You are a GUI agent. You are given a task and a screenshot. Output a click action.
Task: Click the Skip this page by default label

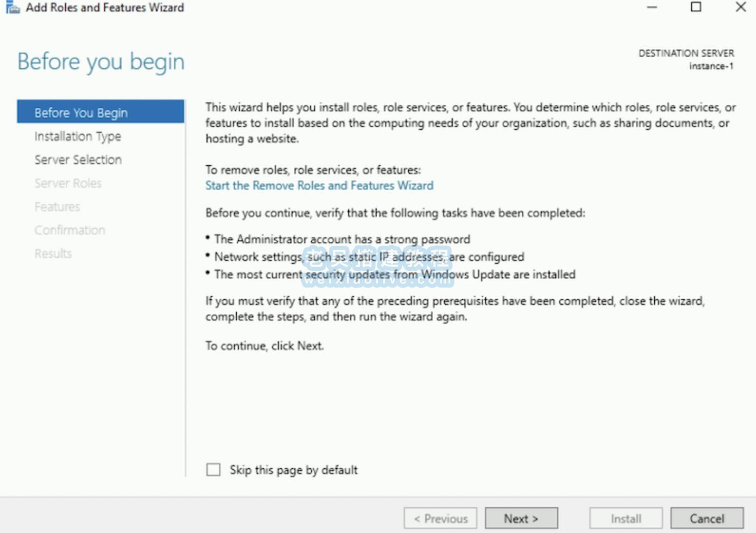tap(293, 470)
